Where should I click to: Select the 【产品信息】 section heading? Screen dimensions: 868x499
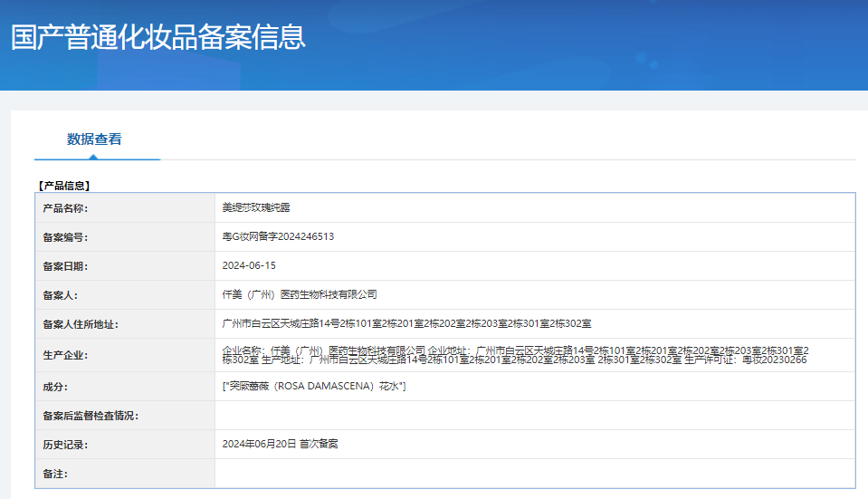63,186
